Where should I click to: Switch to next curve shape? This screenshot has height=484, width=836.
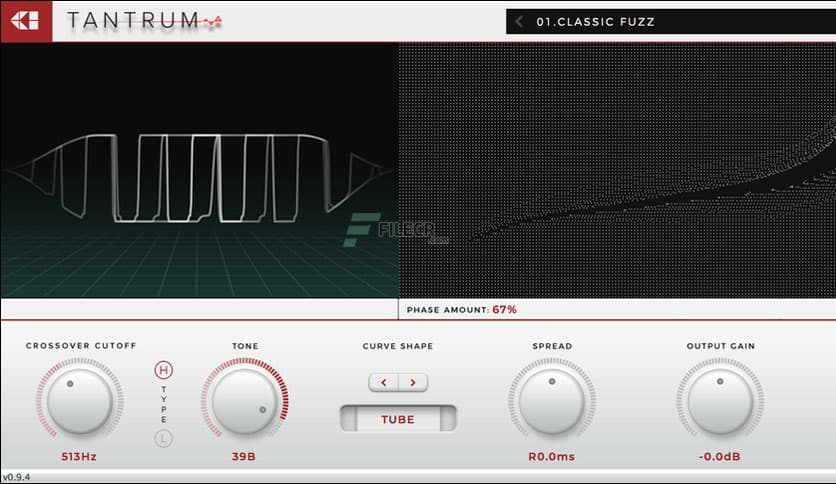click(413, 382)
